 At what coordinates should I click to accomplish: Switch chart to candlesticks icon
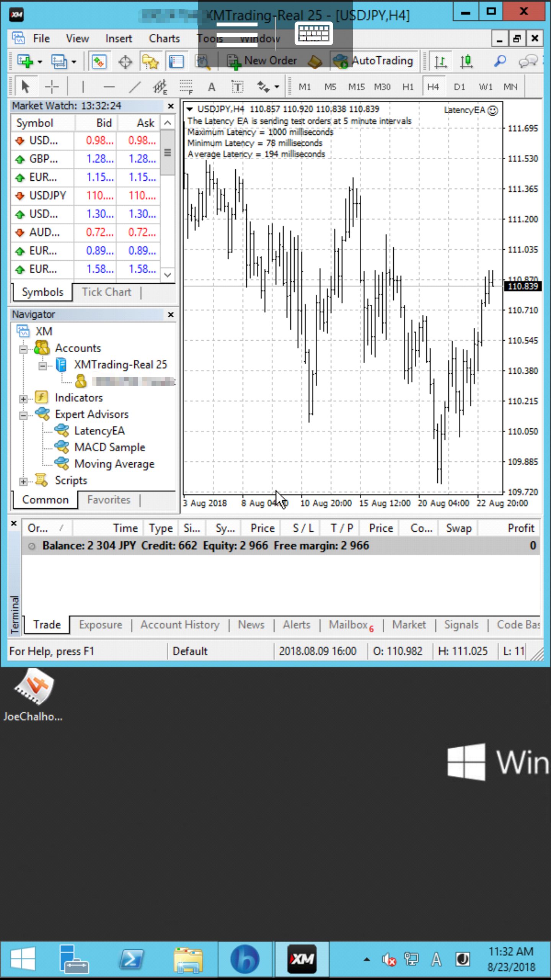[466, 61]
